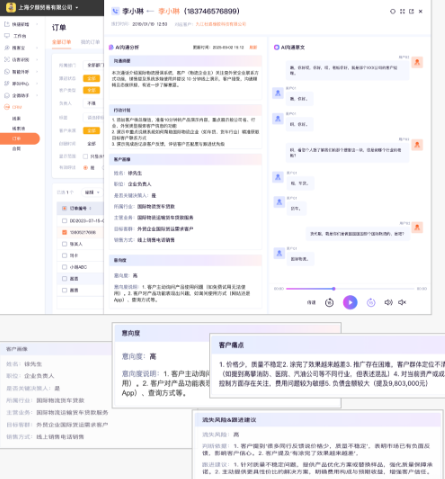
Task: Click the audio progress slider handle
Action: 334,289
